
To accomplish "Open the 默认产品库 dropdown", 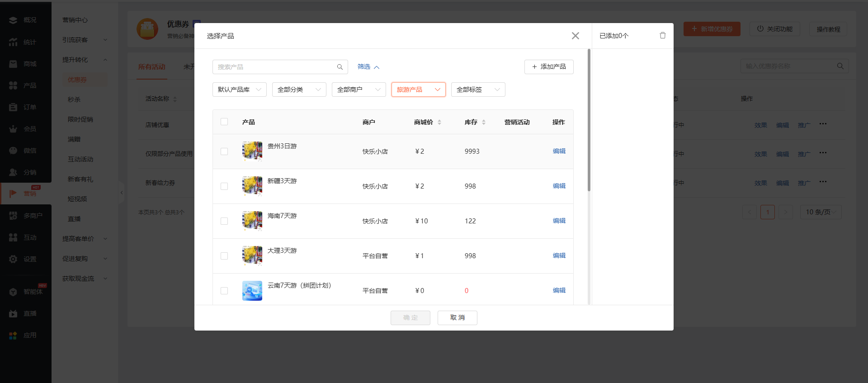I will 239,90.
